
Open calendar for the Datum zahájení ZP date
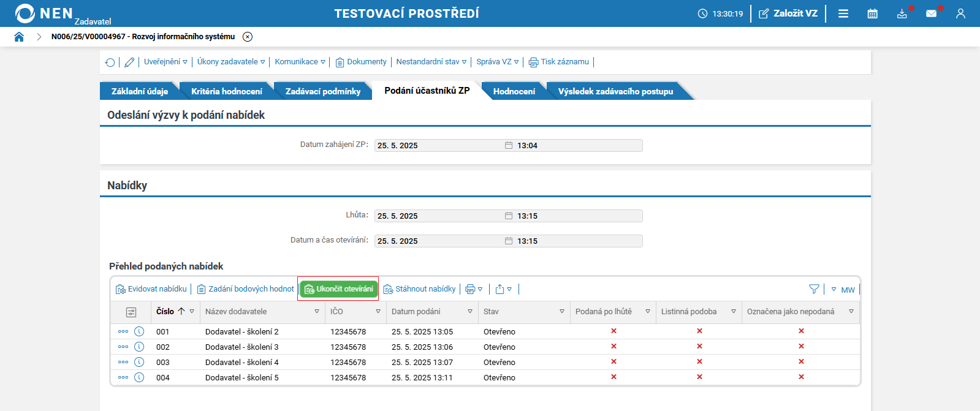(x=509, y=145)
